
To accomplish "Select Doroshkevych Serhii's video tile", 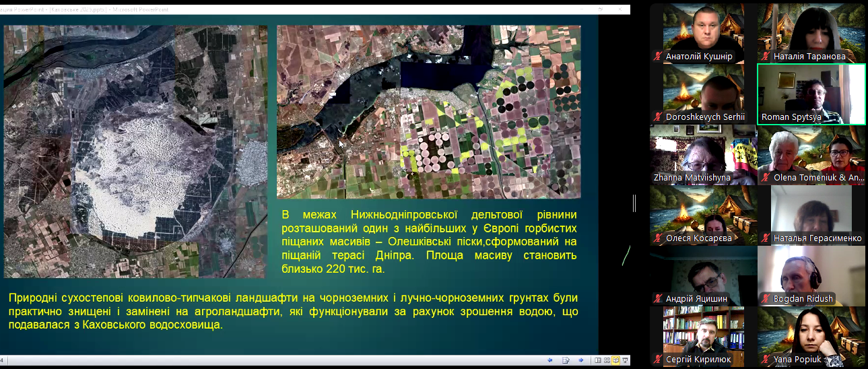I will (703, 94).
